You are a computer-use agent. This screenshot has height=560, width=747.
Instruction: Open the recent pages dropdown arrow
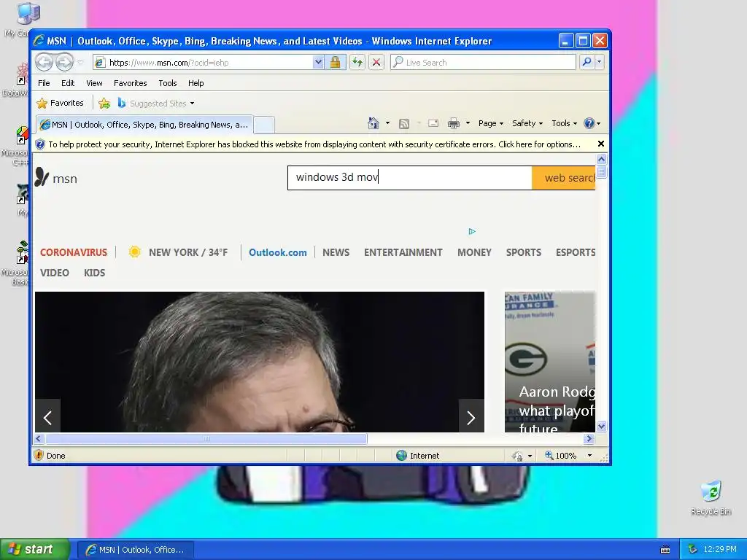[x=80, y=63]
